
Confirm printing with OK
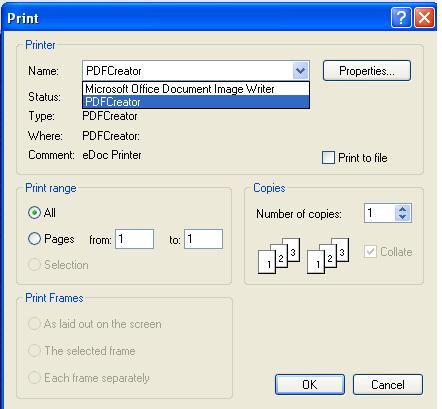[310, 384]
